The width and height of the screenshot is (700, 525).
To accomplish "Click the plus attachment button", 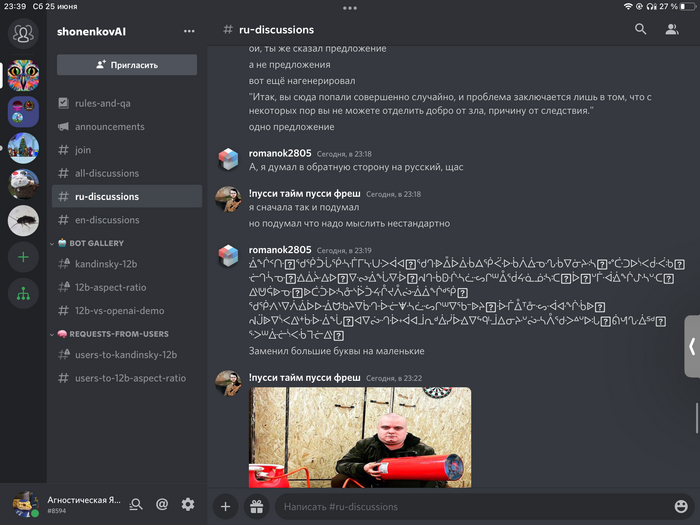I will pos(225,507).
